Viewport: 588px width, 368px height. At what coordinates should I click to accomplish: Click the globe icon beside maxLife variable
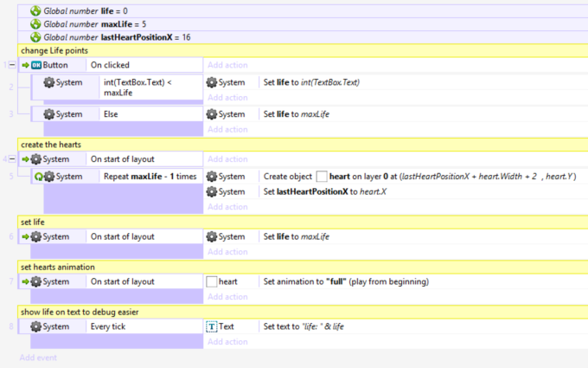(x=35, y=24)
